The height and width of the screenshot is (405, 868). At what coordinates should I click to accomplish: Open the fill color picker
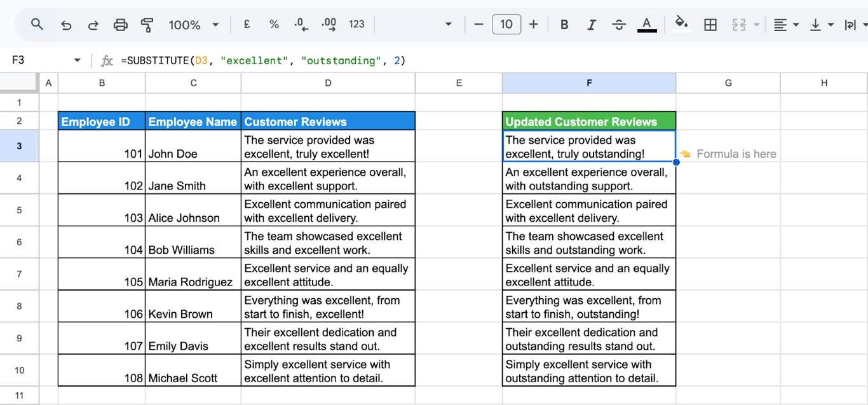[681, 24]
